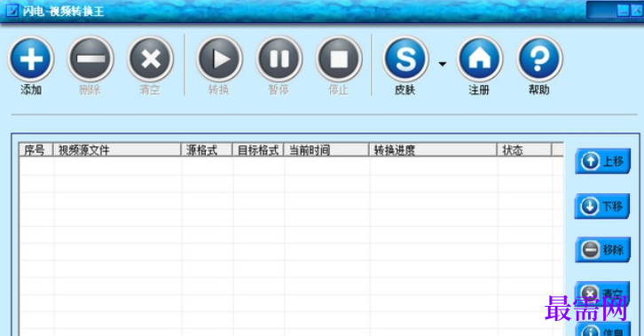The image size is (644, 336).
Task: Click the X 清空 (Clear) toolbar icon
Action: [x=150, y=59]
